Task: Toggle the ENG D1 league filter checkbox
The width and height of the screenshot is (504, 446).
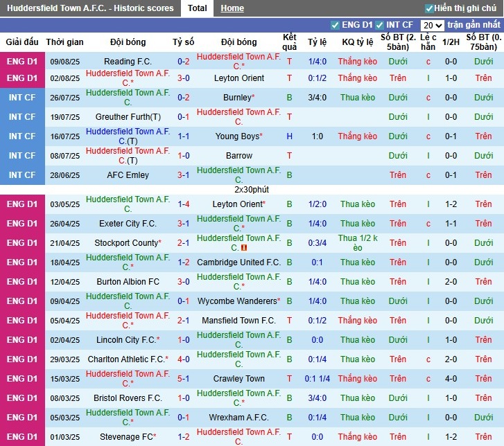Action: click(336, 25)
